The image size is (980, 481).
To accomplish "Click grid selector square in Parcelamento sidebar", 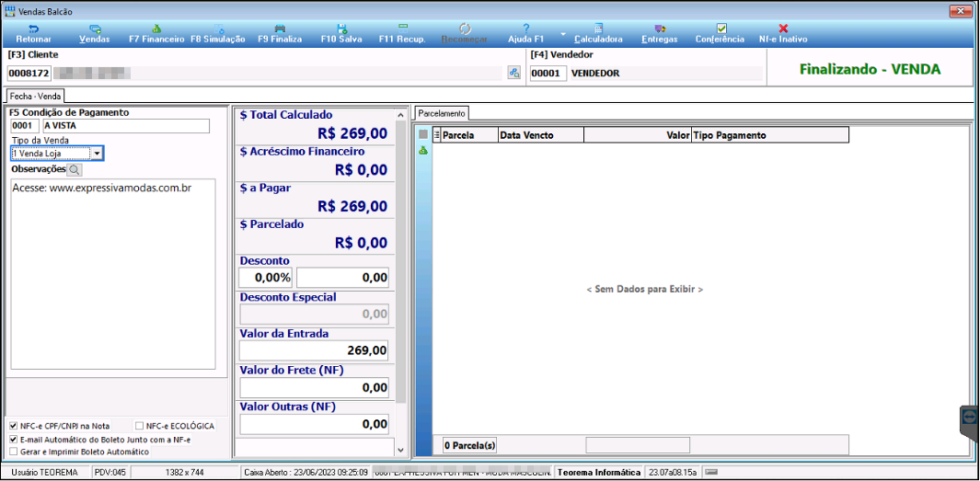I will coord(423,134).
